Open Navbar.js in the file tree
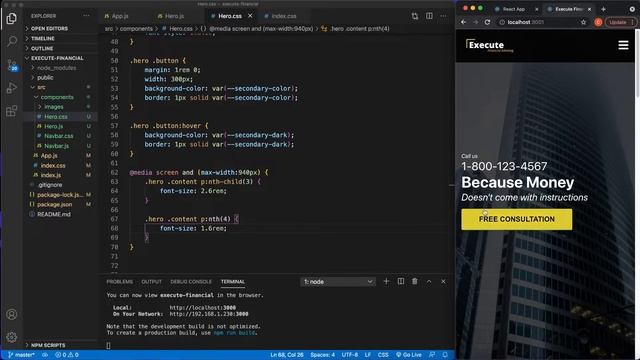 click(x=57, y=146)
